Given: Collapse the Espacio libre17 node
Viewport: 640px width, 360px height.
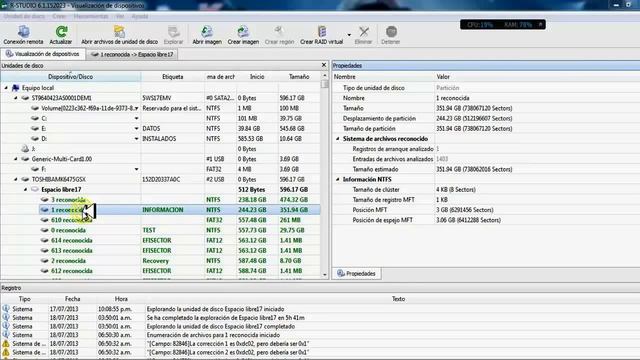Looking at the screenshot, I should [x=25, y=189].
